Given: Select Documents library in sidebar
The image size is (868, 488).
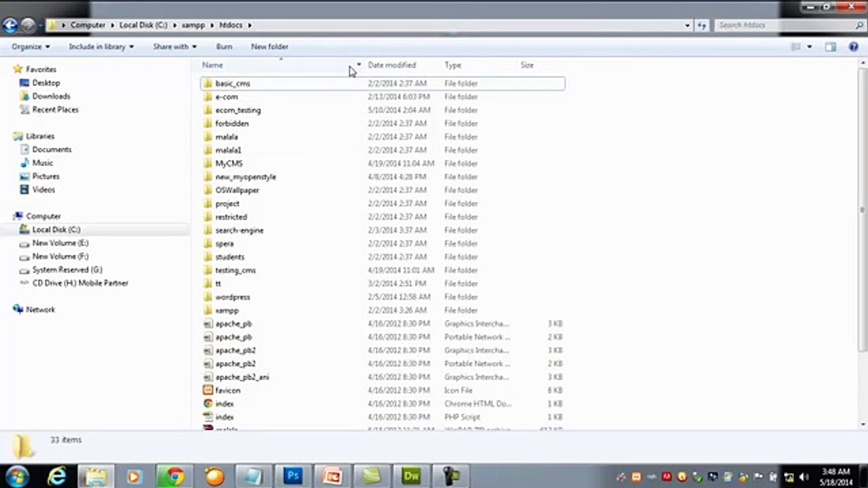Looking at the screenshot, I should click(x=52, y=150).
